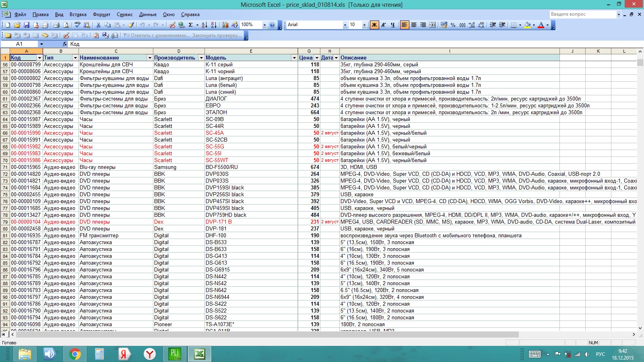This screenshot has width=644, height=362.
Task: Click the Format Painter brush
Action: click(131, 25)
